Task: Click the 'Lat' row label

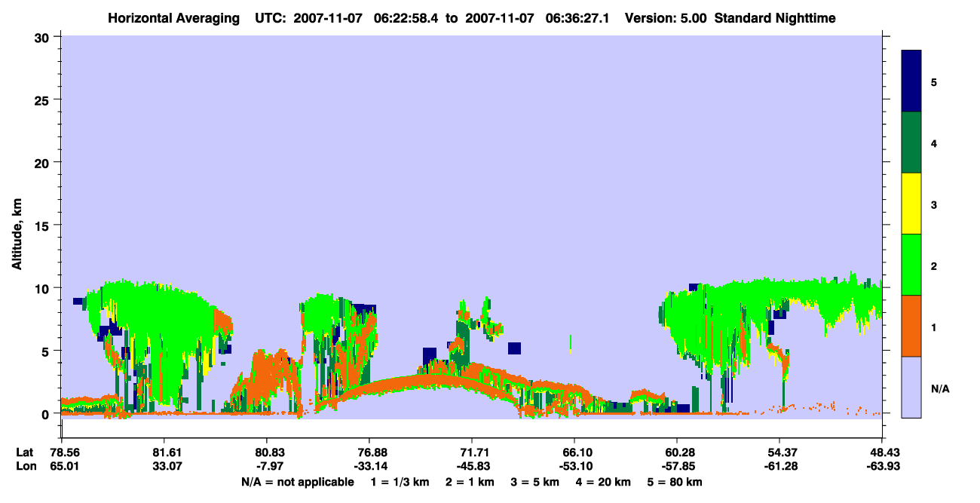Action: (23, 452)
